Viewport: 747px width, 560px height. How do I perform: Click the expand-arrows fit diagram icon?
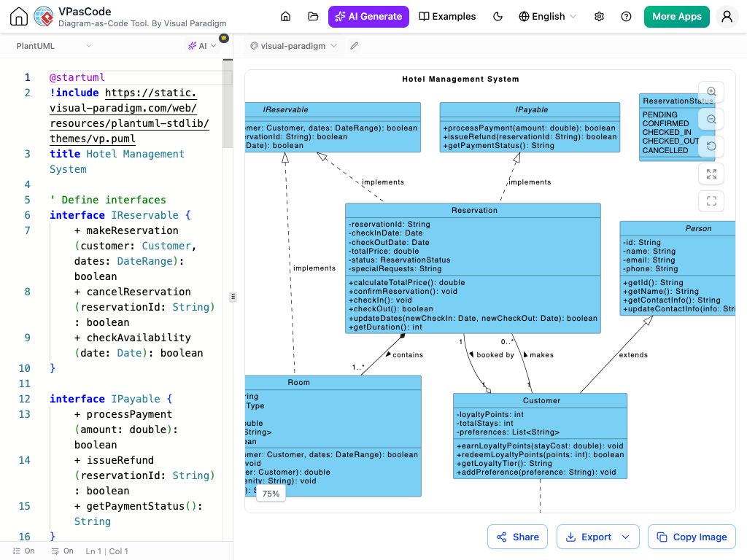click(711, 174)
